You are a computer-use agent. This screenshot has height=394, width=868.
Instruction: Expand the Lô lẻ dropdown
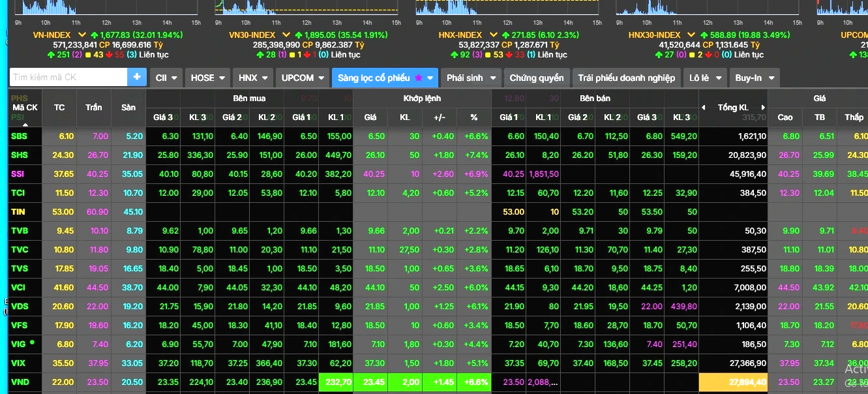(x=705, y=78)
